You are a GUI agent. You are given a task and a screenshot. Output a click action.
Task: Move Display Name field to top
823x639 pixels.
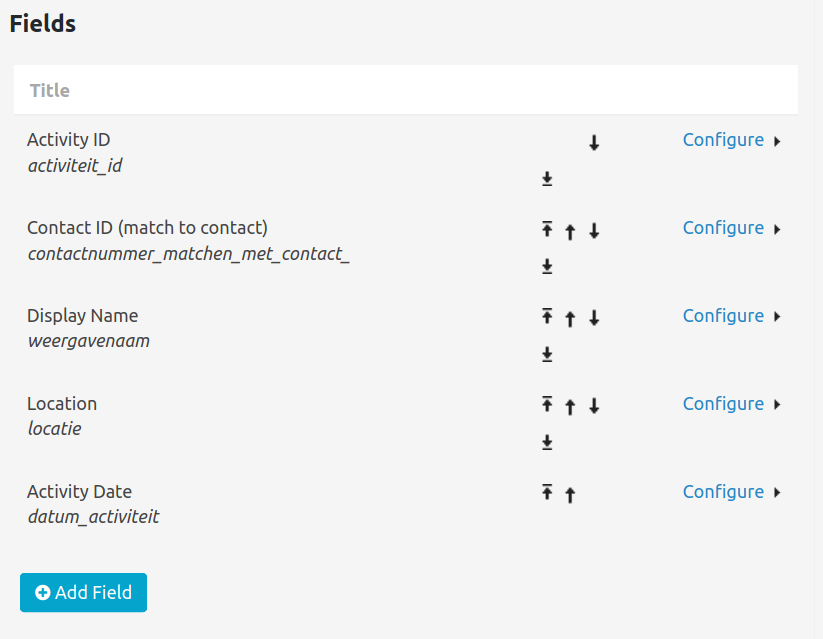click(x=547, y=316)
